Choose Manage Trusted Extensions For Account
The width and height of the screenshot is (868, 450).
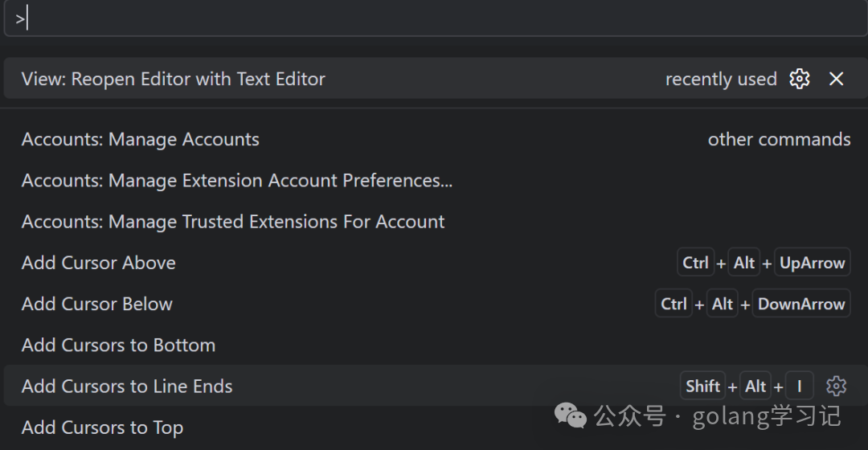coord(233,222)
